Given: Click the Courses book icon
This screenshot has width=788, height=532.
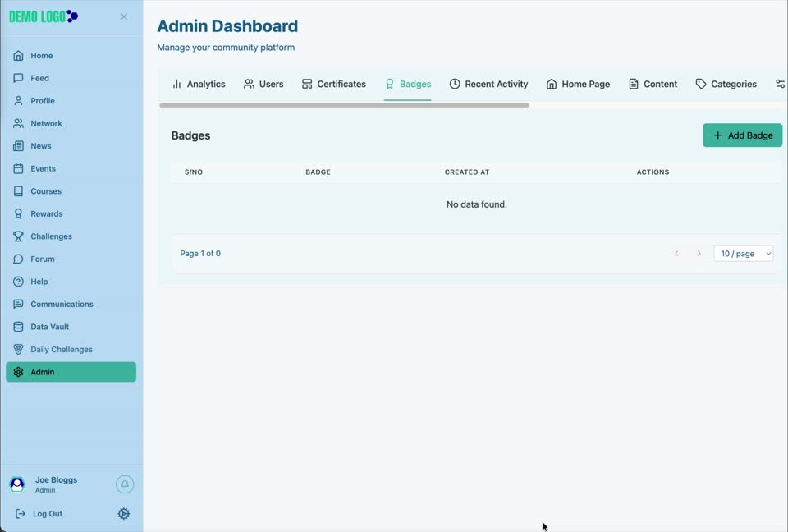Looking at the screenshot, I should [x=18, y=191].
